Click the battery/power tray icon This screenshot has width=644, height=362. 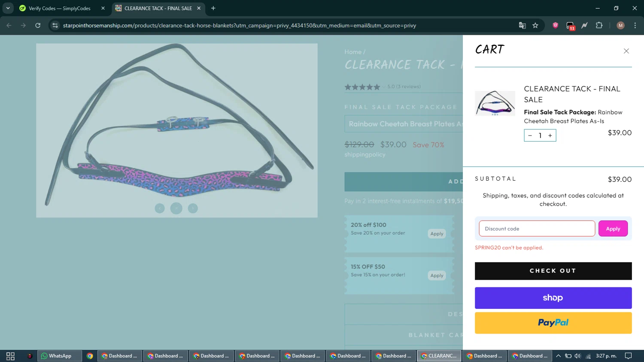tap(568, 356)
